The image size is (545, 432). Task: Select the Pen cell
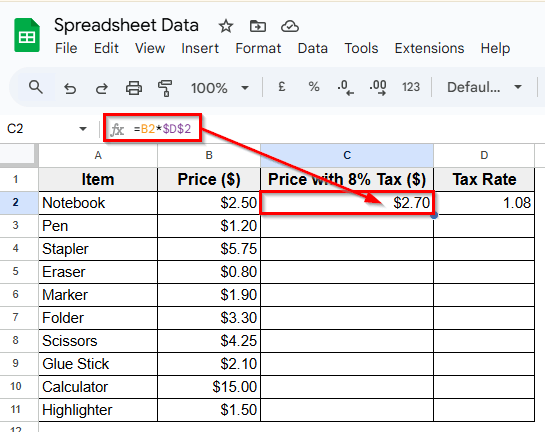tap(98, 226)
